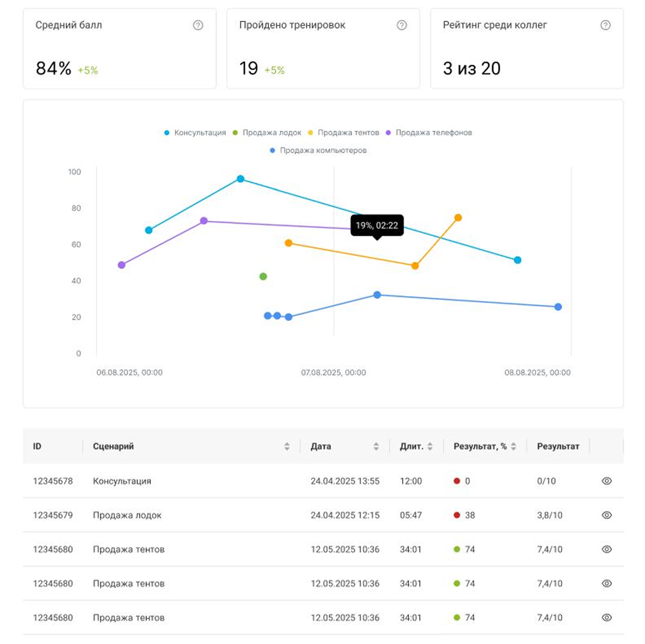The height and width of the screenshot is (644, 645).
Task: Click axis label 06.08.2025, 00:00
Action: [x=129, y=372]
